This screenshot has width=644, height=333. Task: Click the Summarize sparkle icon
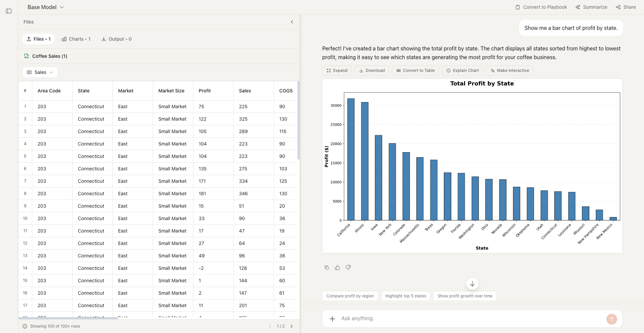click(578, 7)
